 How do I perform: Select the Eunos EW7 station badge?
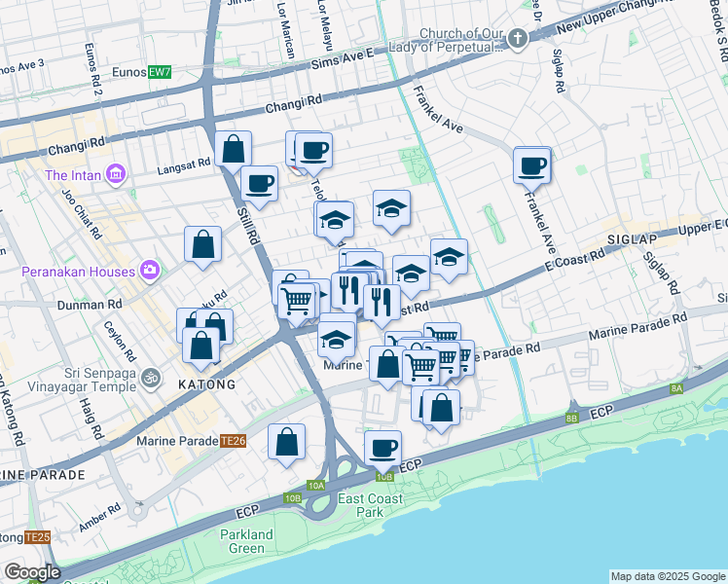coord(159,73)
